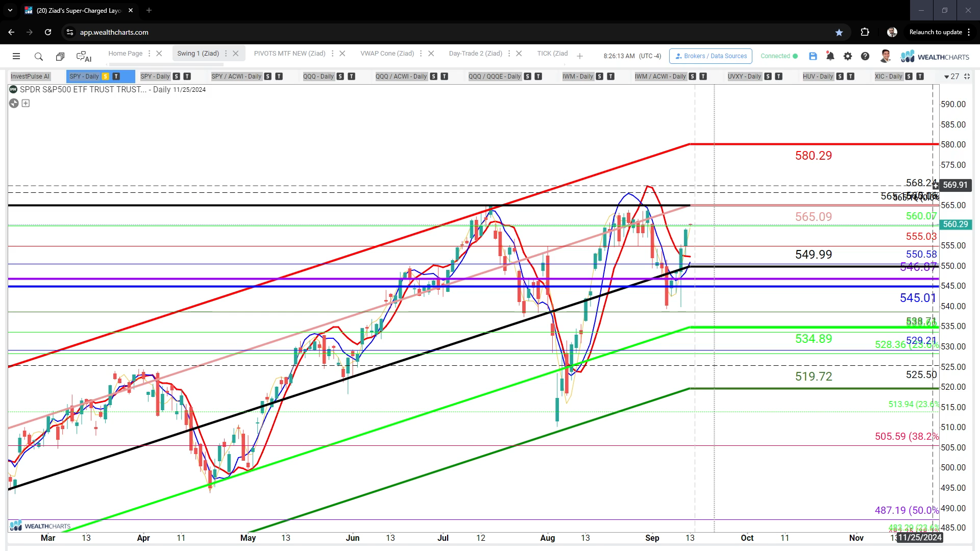Click the workspace tabs horizontal scrollbar

(166, 65)
